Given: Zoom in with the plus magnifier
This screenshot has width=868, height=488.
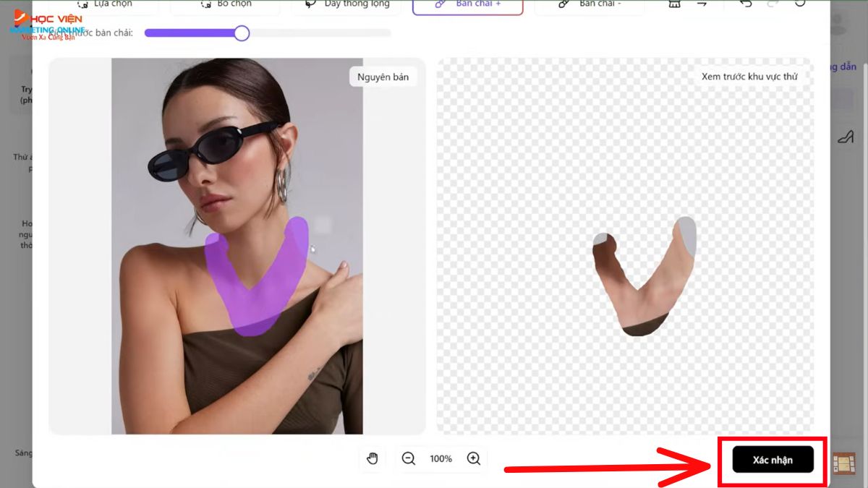Looking at the screenshot, I should (x=474, y=458).
